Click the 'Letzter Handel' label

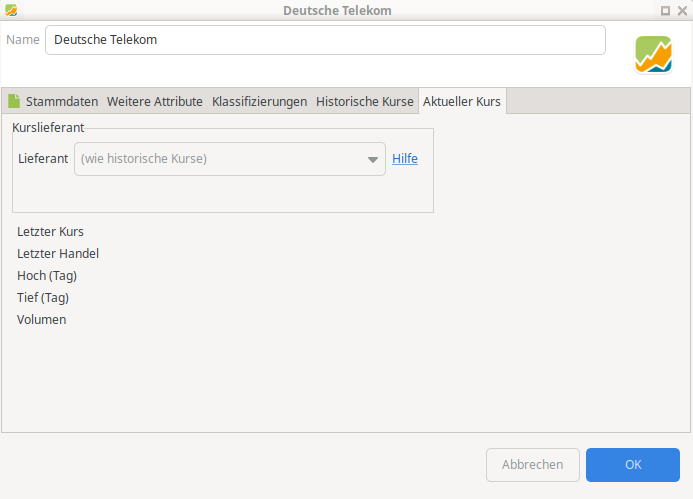tap(58, 254)
